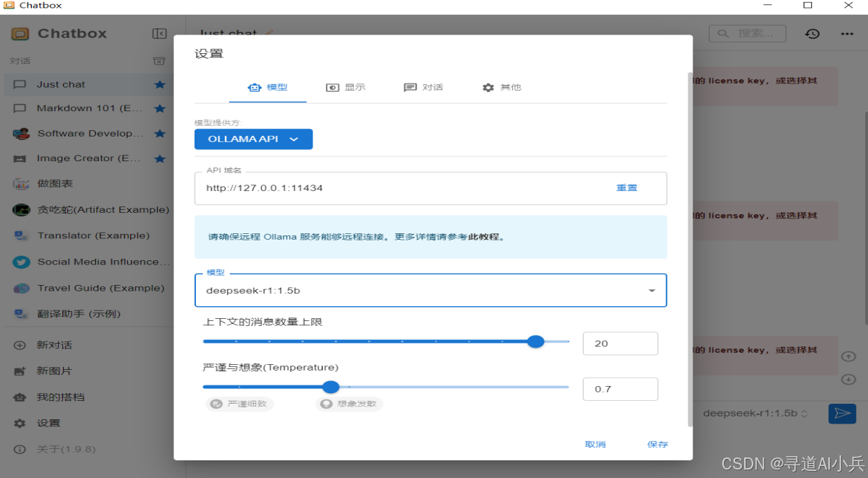Click the scroll-down arrow circle icon
This screenshot has width=868, height=478.
[x=848, y=380]
